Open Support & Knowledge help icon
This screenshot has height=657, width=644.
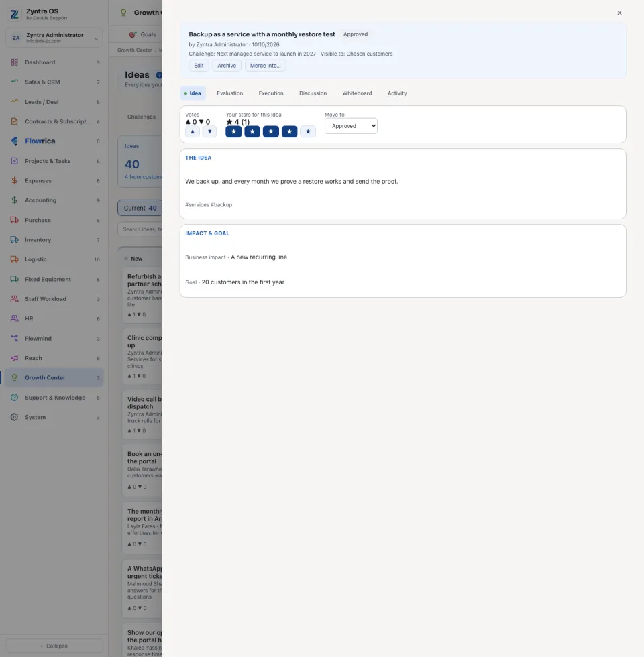(14, 397)
